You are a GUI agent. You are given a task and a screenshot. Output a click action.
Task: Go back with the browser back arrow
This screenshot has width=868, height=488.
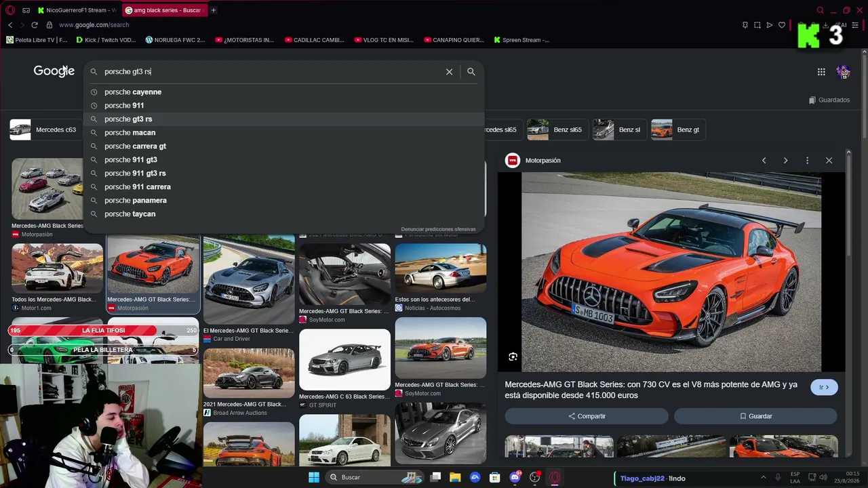[x=10, y=25]
